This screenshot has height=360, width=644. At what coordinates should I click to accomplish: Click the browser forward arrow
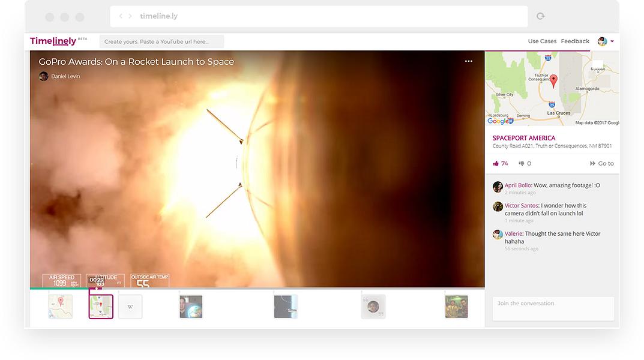[x=130, y=16]
